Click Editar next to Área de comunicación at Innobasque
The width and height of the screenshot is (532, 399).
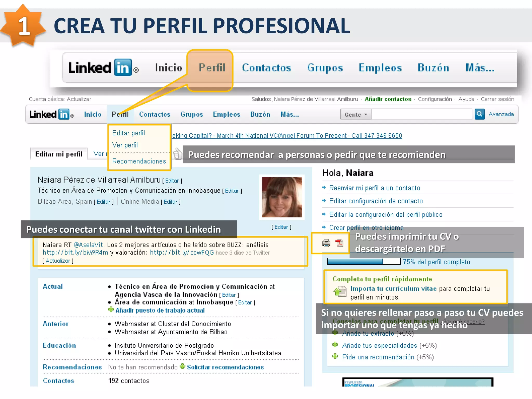[245, 303]
